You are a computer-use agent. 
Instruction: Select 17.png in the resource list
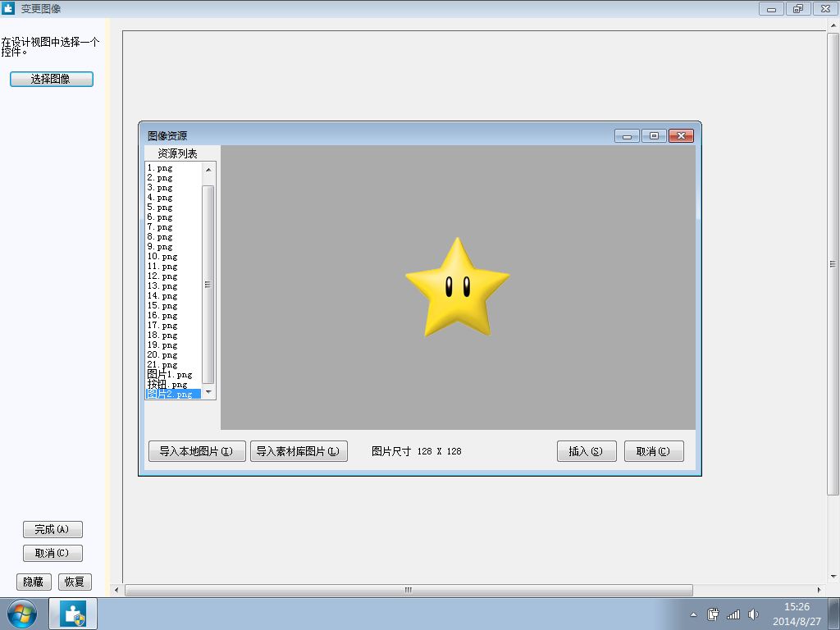173,325
